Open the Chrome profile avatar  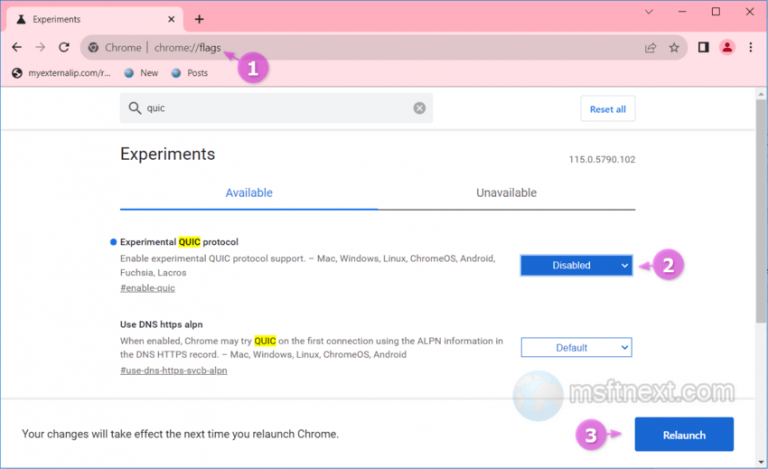point(727,47)
